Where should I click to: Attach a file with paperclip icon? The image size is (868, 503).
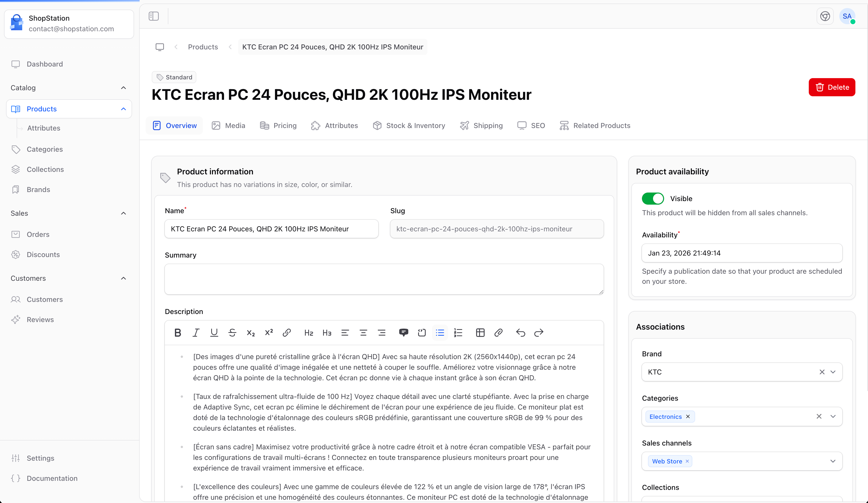tap(499, 332)
